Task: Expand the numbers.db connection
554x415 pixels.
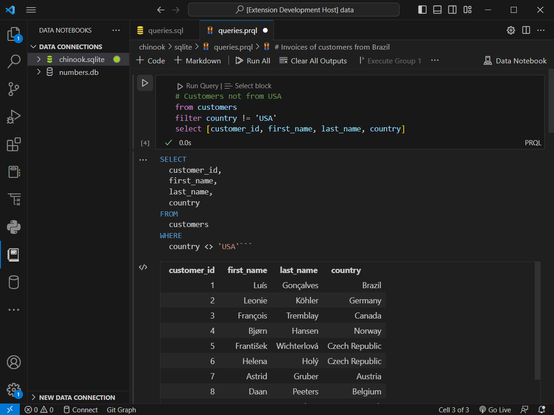Action: click(39, 72)
